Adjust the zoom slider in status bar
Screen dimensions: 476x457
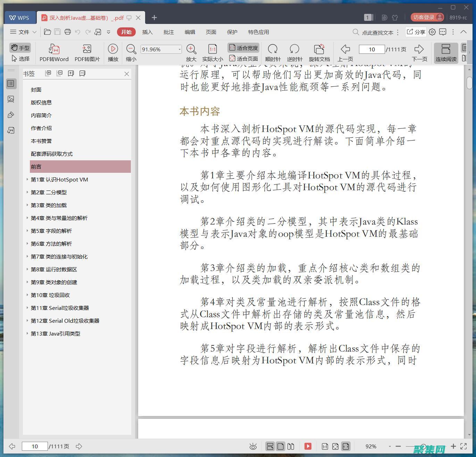[x=423, y=446]
